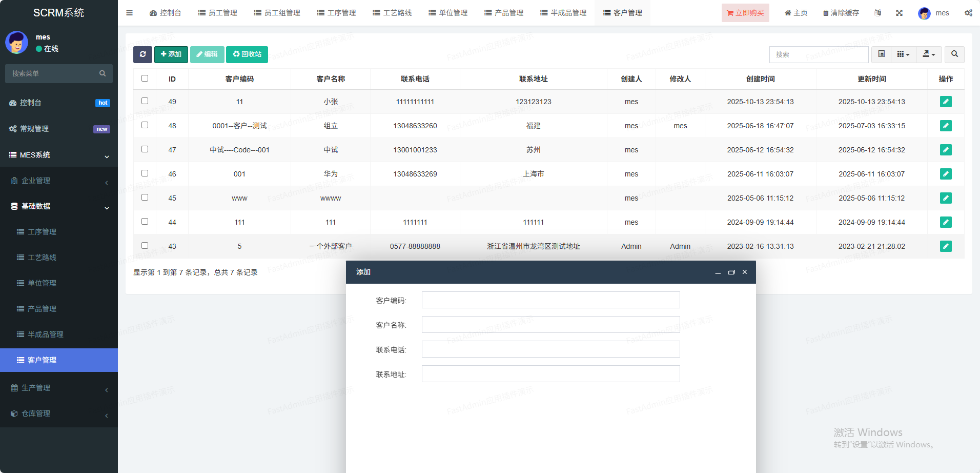The image size is (980, 473).
Task: Click the 回收站 recycle bin button
Action: click(x=247, y=54)
